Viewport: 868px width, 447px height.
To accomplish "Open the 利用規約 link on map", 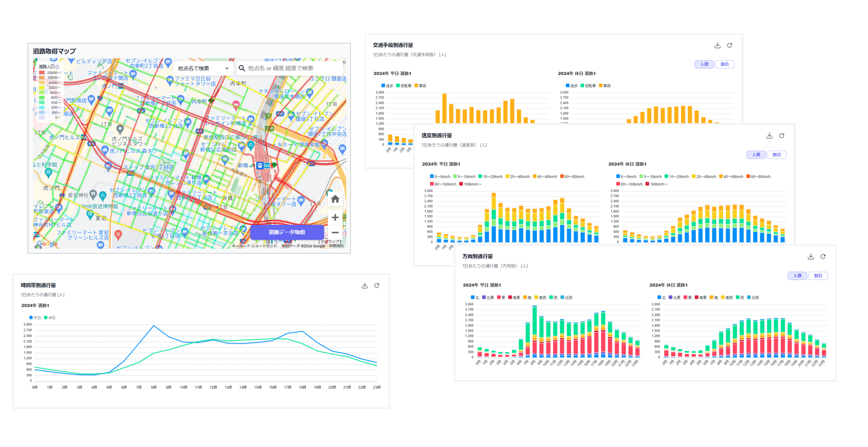I will [x=336, y=246].
